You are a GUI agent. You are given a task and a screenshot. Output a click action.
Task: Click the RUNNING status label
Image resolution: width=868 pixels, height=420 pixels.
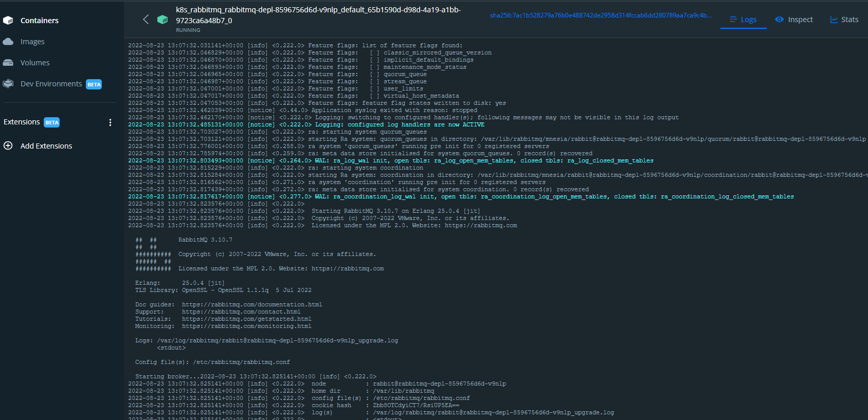[x=188, y=30]
